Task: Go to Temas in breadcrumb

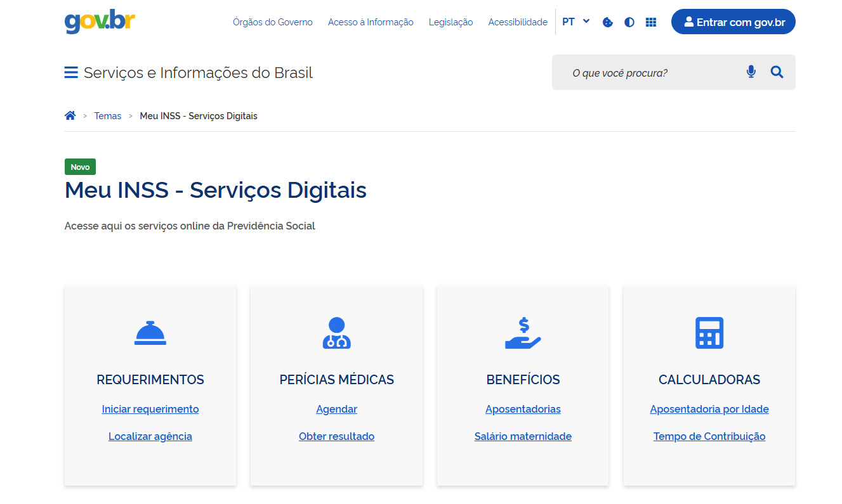Action: pos(108,116)
